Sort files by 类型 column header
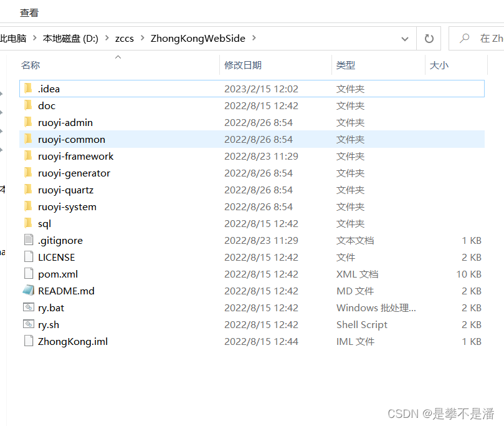Screen dimensions: 504x426 click(346, 65)
